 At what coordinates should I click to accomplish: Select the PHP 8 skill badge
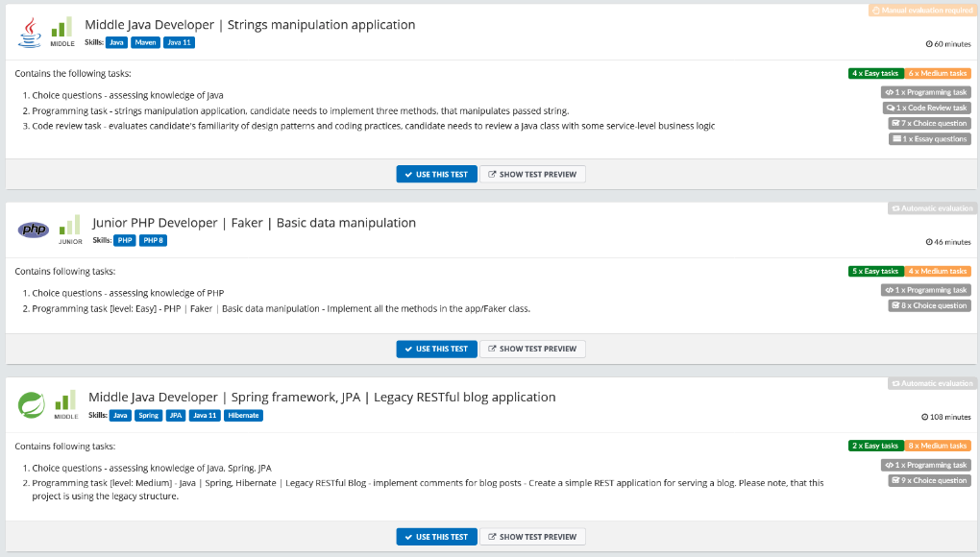click(x=151, y=240)
